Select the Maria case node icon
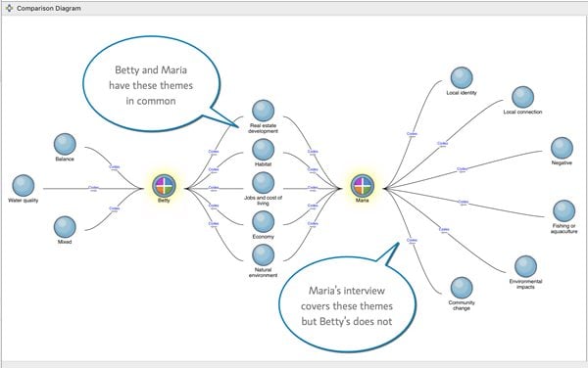The width and height of the screenshot is (588, 368). pyautogui.click(x=363, y=185)
